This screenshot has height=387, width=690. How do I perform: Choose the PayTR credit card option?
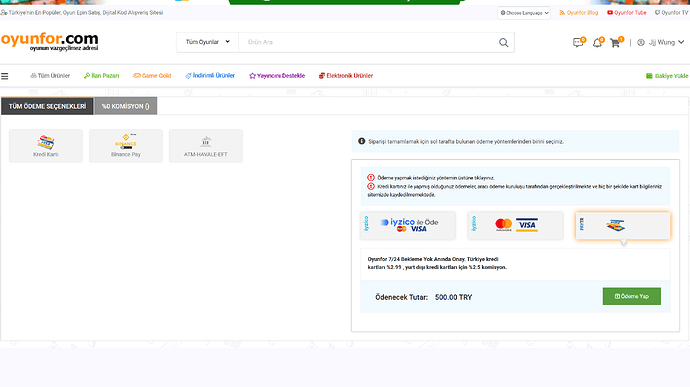623,225
